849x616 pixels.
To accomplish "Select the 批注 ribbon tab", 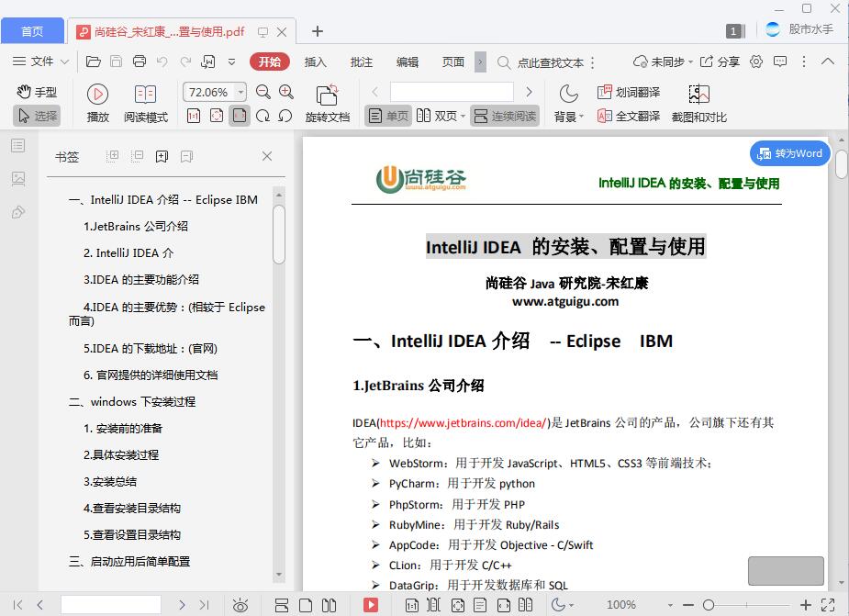I will pos(361,62).
